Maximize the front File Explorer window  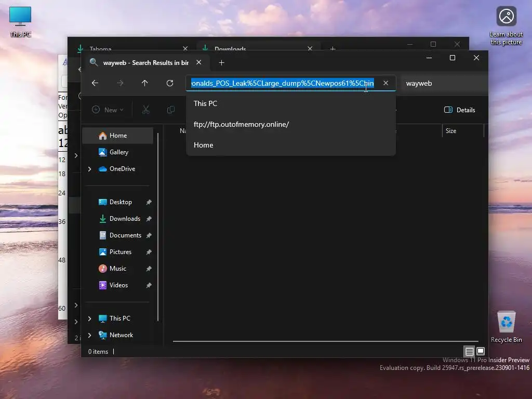click(x=453, y=58)
